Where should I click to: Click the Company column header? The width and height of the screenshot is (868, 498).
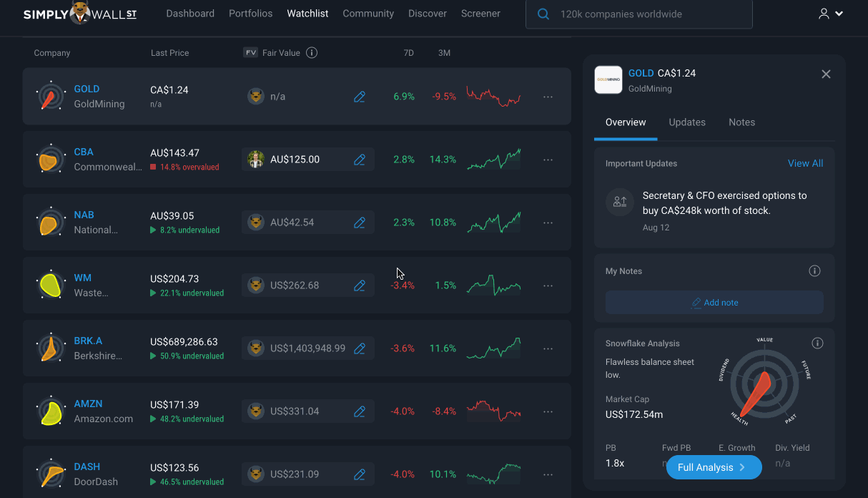pyautogui.click(x=52, y=53)
